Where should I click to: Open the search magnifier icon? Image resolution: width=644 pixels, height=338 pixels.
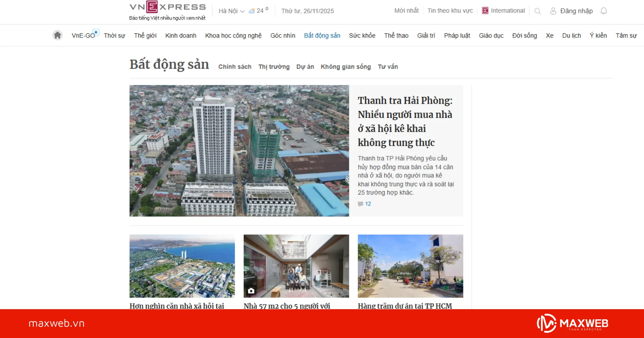point(537,11)
